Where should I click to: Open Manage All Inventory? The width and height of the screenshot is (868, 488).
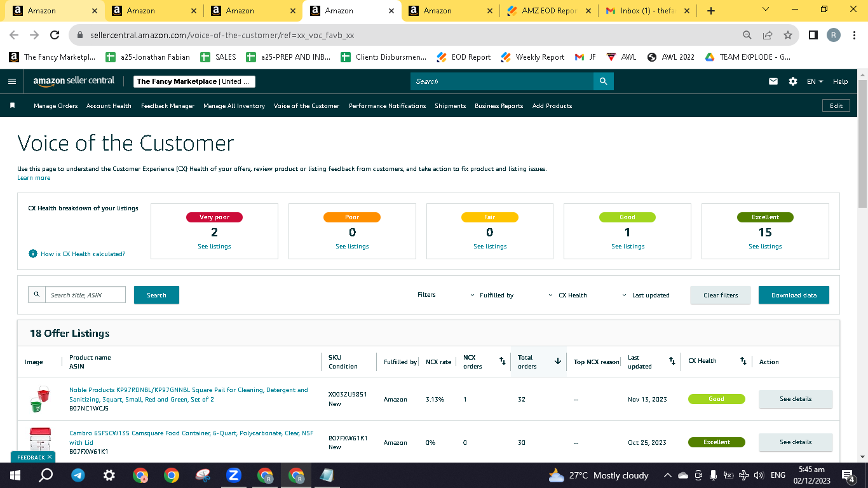pyautogui.click(x=234, y=106)
